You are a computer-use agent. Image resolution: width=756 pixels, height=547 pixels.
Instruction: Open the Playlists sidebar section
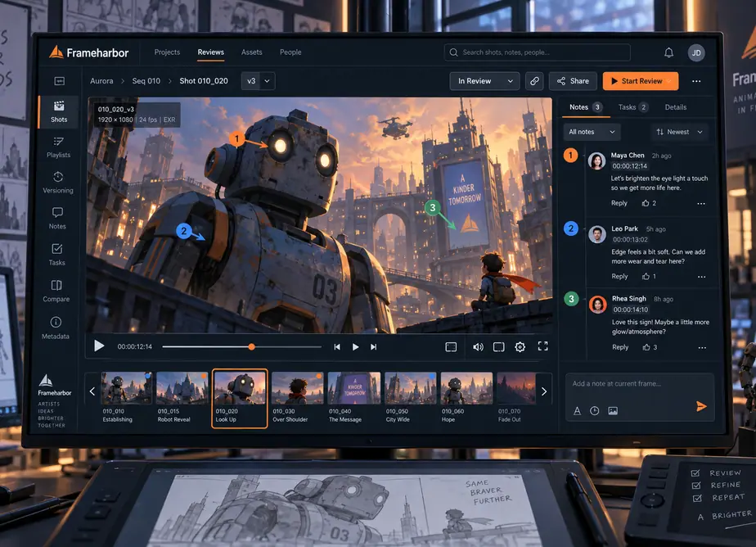(58, 147)
